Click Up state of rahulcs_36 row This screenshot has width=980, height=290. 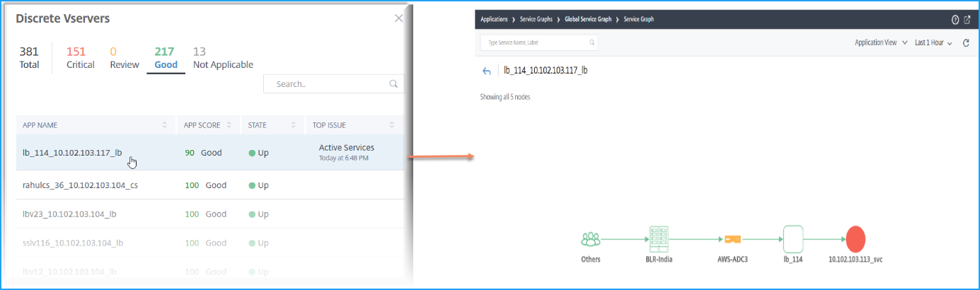tap(259, 185)
